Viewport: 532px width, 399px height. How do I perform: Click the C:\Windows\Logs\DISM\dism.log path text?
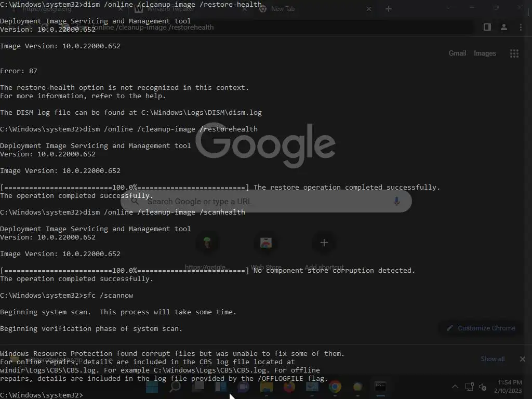(201, 113)
